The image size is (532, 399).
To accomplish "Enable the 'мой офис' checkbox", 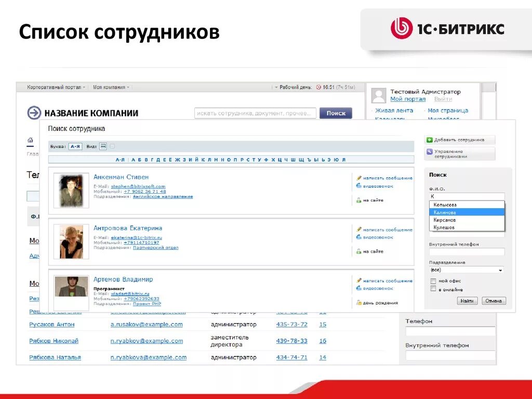I will [x=433, y=281].
